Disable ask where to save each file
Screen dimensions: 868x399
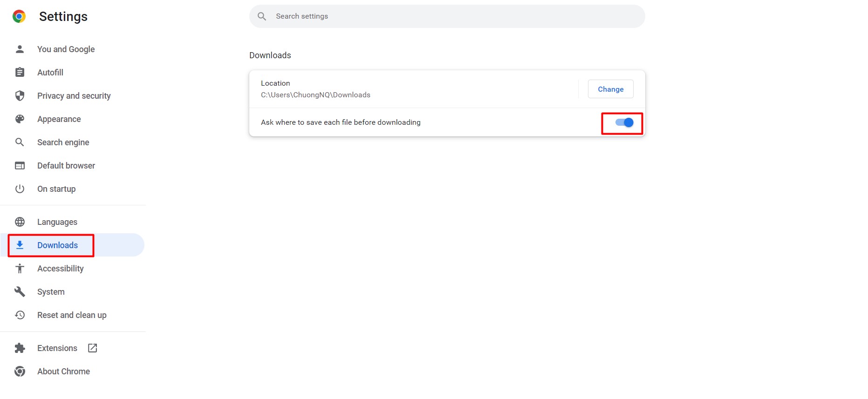point(624,122)
